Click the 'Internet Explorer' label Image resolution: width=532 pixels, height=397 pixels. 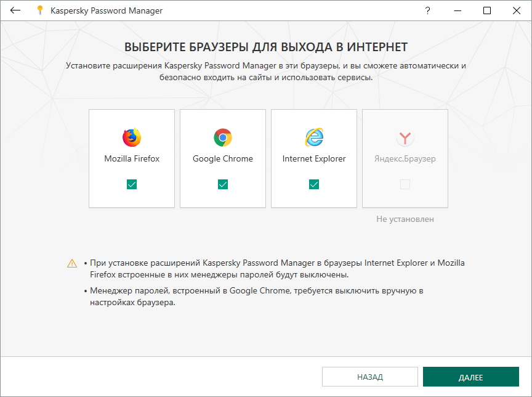(314, 158)
